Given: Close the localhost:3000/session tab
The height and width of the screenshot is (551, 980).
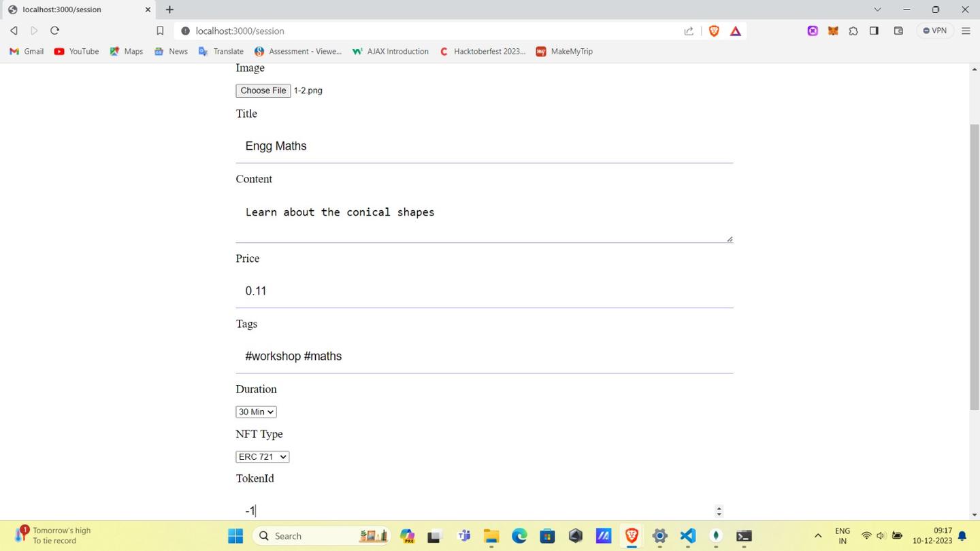Looking at the screenshot, I should pos(148,10).
